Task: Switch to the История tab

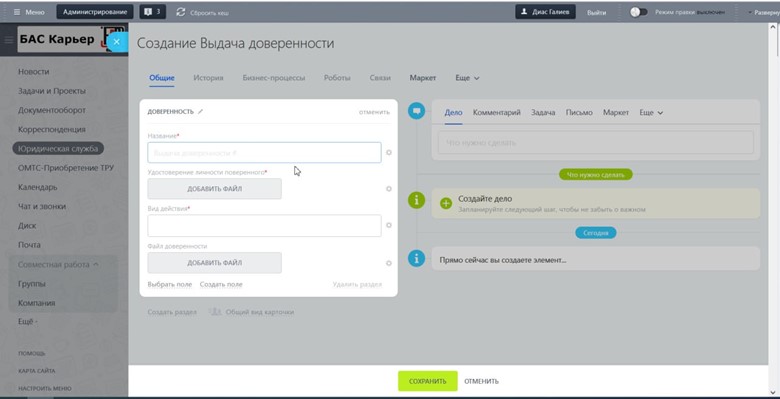Action: [208, 78]
